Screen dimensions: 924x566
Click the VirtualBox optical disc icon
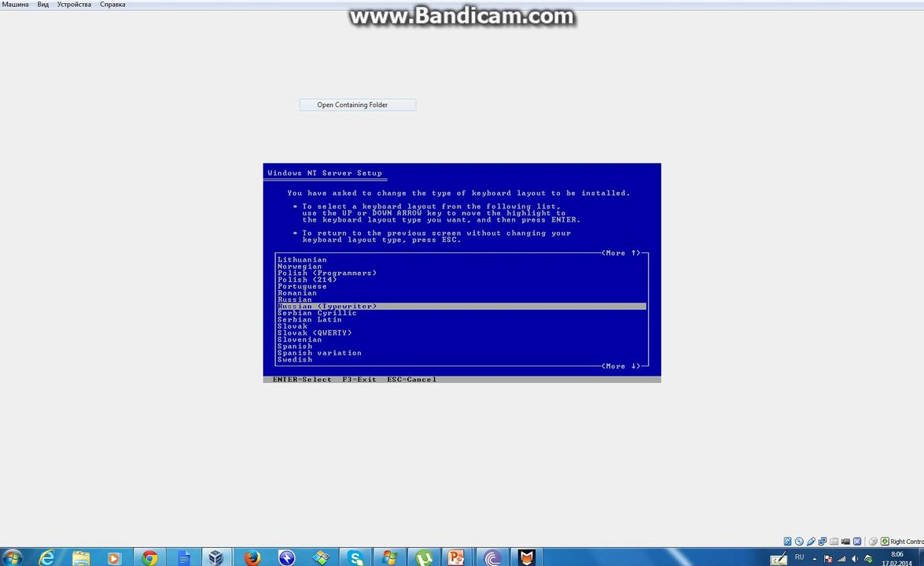799,542
